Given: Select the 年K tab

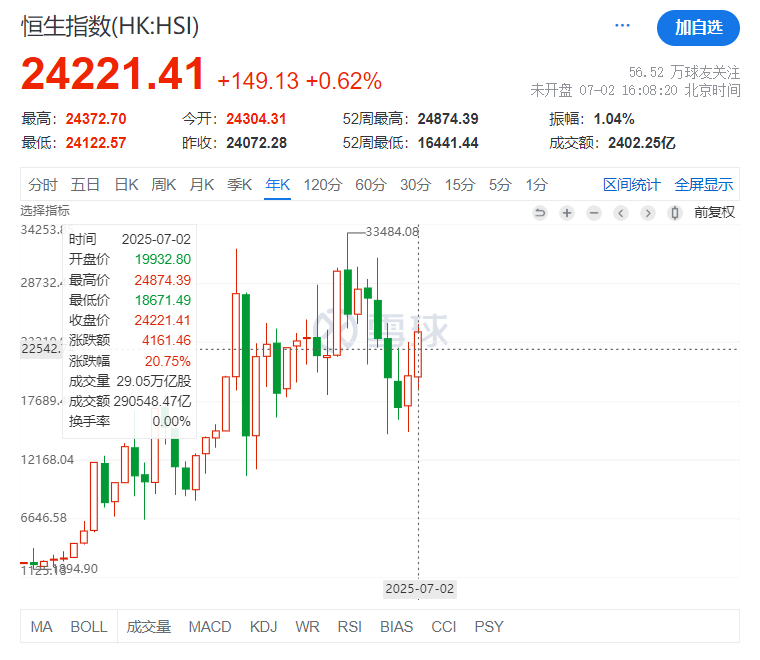Looking at the screenshot, I should point(278,185).
